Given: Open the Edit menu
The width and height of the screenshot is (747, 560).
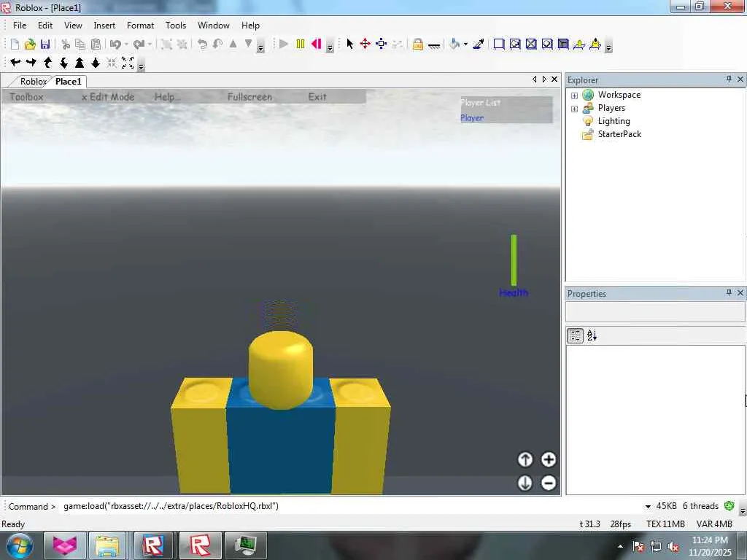Looking at the screenshot, I should pyautogui.click(x=45, y=26).
